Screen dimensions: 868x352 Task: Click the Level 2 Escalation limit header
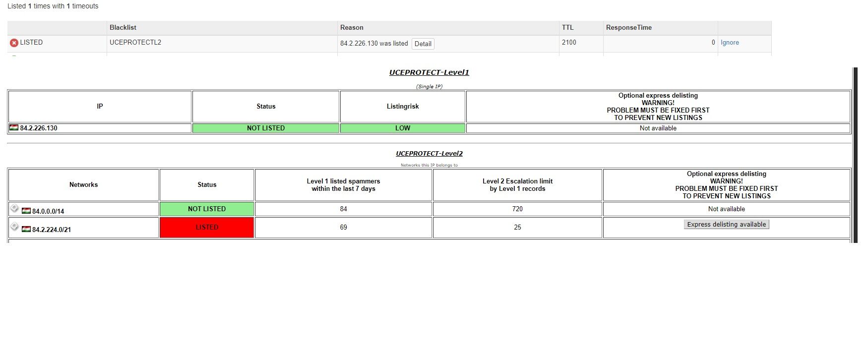point(517,185)
